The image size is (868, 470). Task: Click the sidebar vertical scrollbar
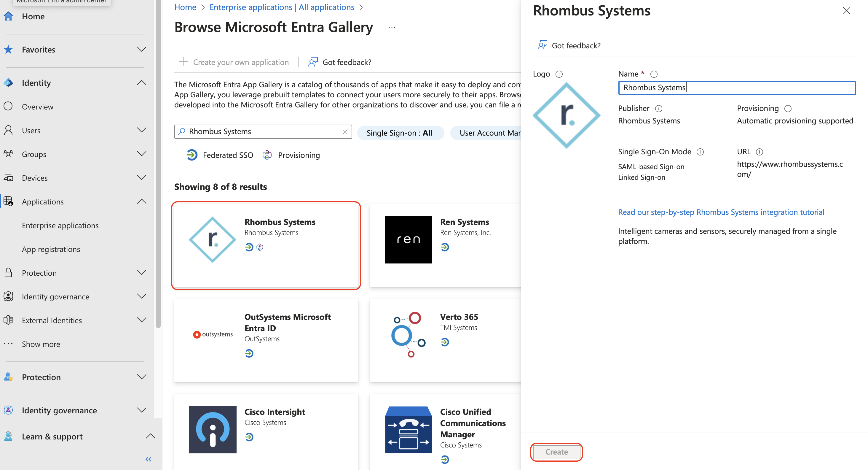tap(158, 163)
